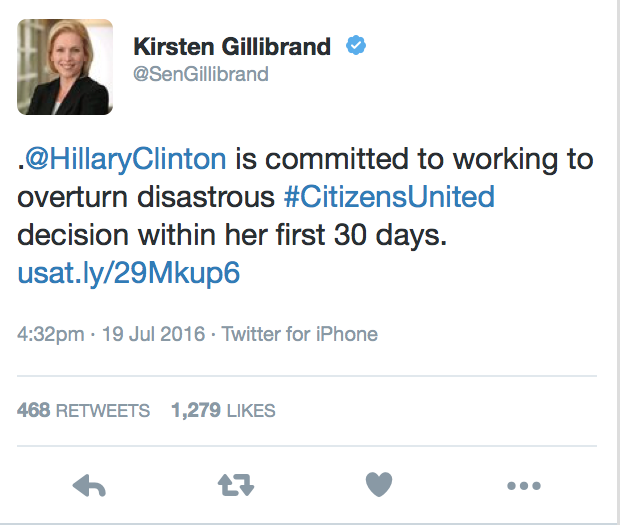Open the Twitter for iPhone source link

(299, 334)
